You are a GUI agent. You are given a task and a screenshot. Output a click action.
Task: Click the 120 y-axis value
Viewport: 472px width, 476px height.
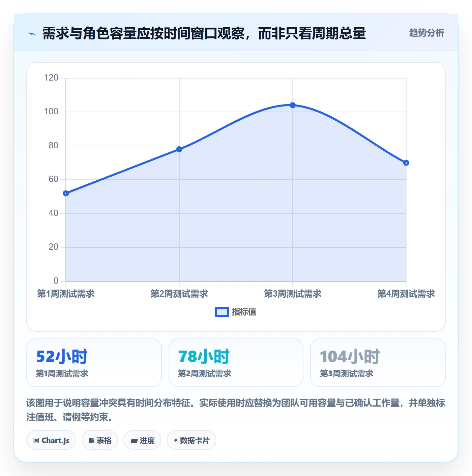point(51,78)
